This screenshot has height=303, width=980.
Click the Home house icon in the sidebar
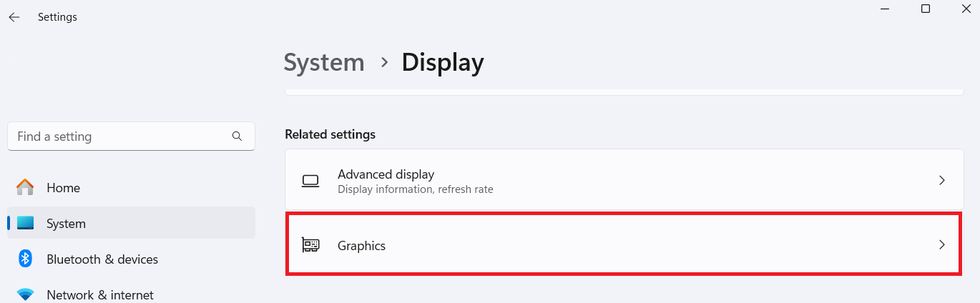[x=25, y=188]
